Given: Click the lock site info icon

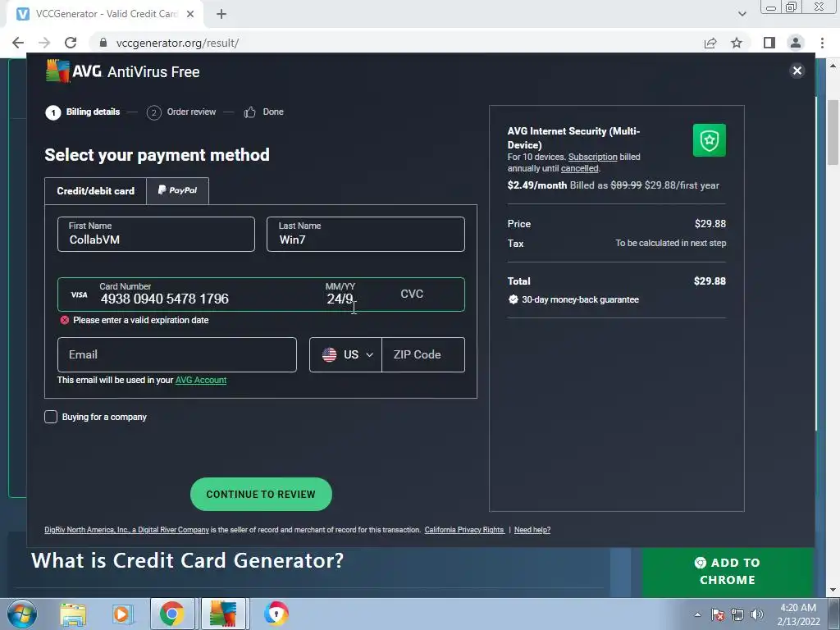Looking at the screenshot, I should tap(103, 43).
